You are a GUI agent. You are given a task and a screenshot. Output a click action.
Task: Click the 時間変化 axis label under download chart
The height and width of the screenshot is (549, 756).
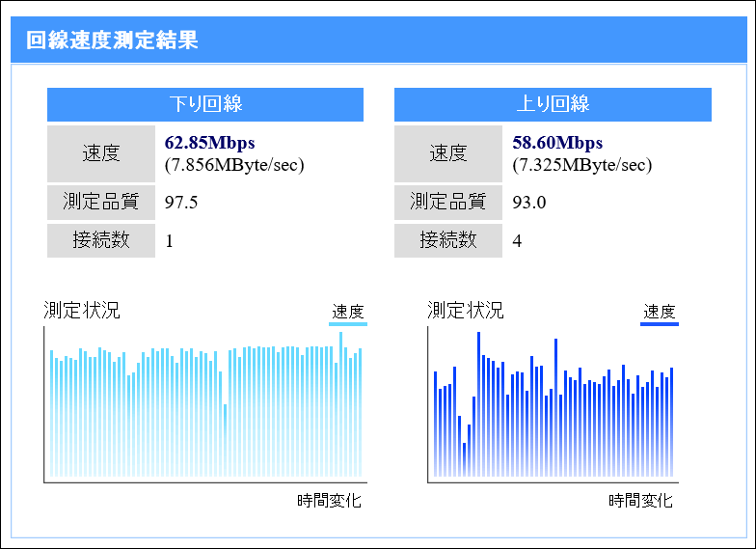(x=329, y=501)
